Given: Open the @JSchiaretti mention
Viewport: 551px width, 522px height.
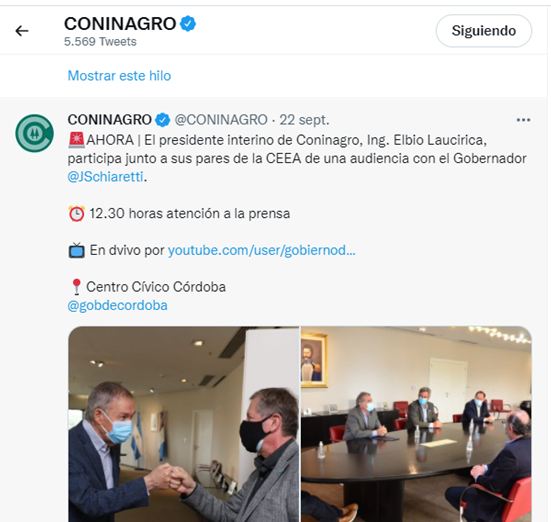Looking at the screenshot, I should pyautogui.click(x=105, y=176).
